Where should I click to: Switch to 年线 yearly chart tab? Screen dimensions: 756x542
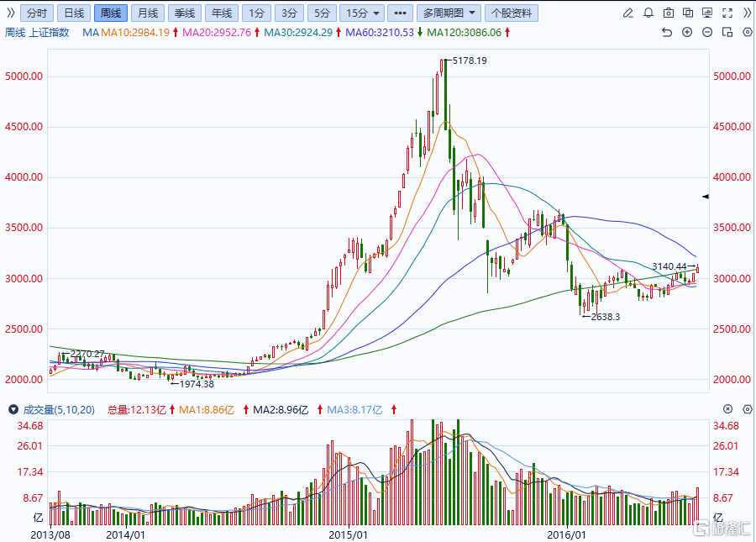[x=221, y=13]
